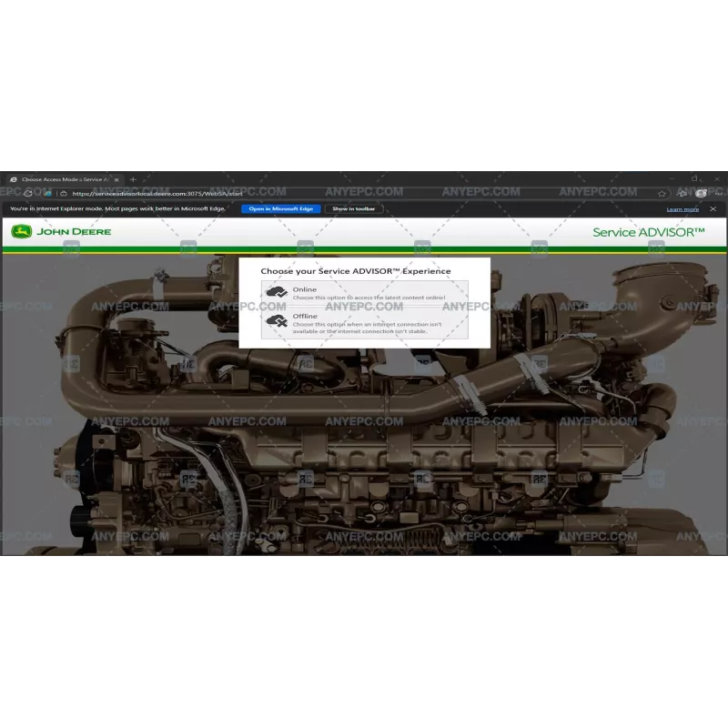This screenshot has width=728, height=728.
Task: Open the browser favorites star icon
Action: pos(662,192)
